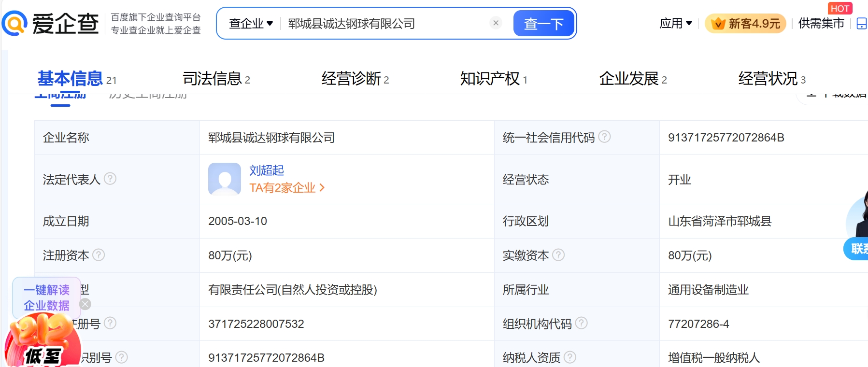Expand the 应用 dropdown menu
Viewport: 868px width, 367px height.
point(676,23)
